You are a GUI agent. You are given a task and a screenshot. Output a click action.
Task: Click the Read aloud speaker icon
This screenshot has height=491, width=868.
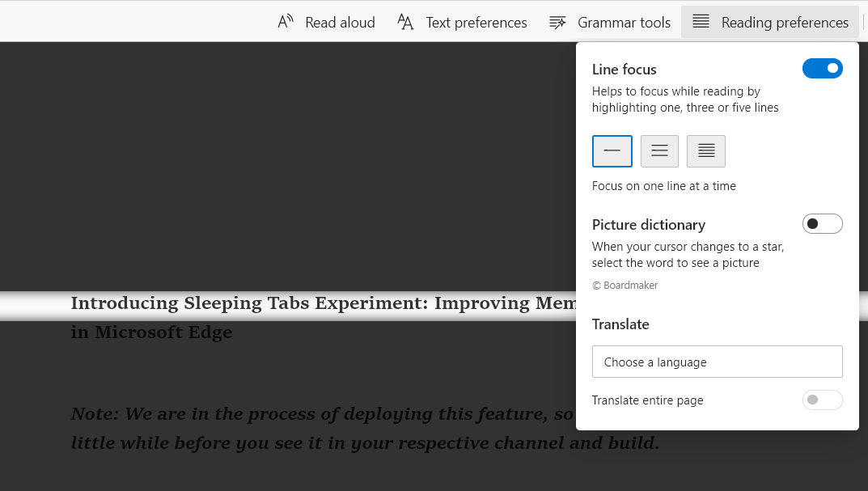(x=285, y=22)
